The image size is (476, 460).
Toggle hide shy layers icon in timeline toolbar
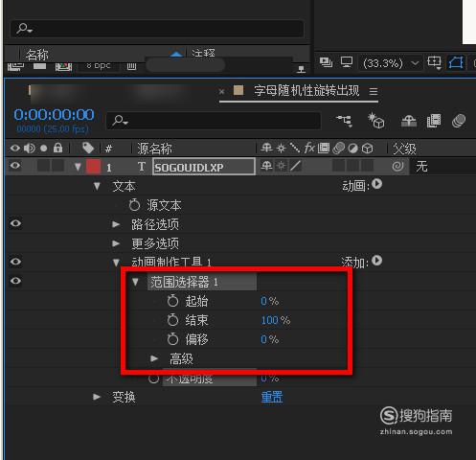pos(409,121)
